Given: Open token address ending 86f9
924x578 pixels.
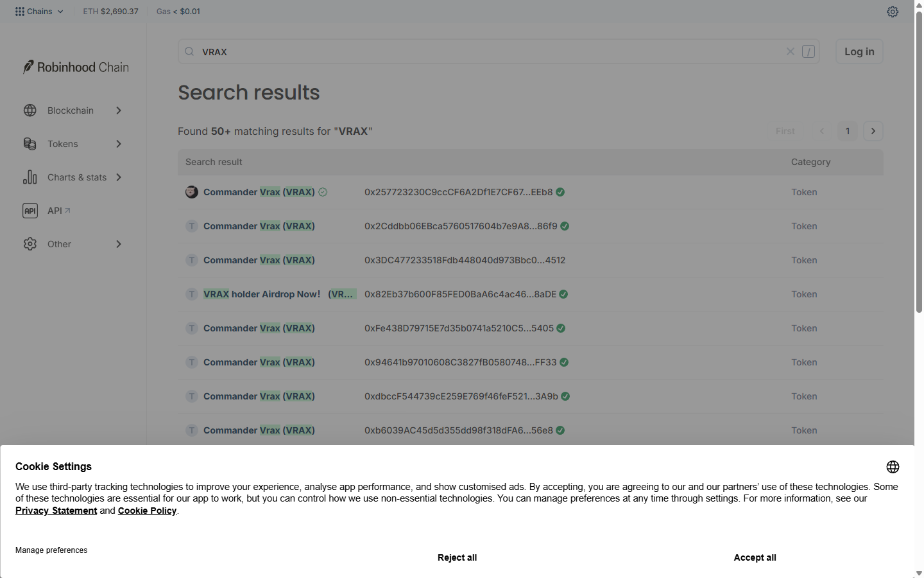Looking at the screenshot, I should (x=461, y=226).
